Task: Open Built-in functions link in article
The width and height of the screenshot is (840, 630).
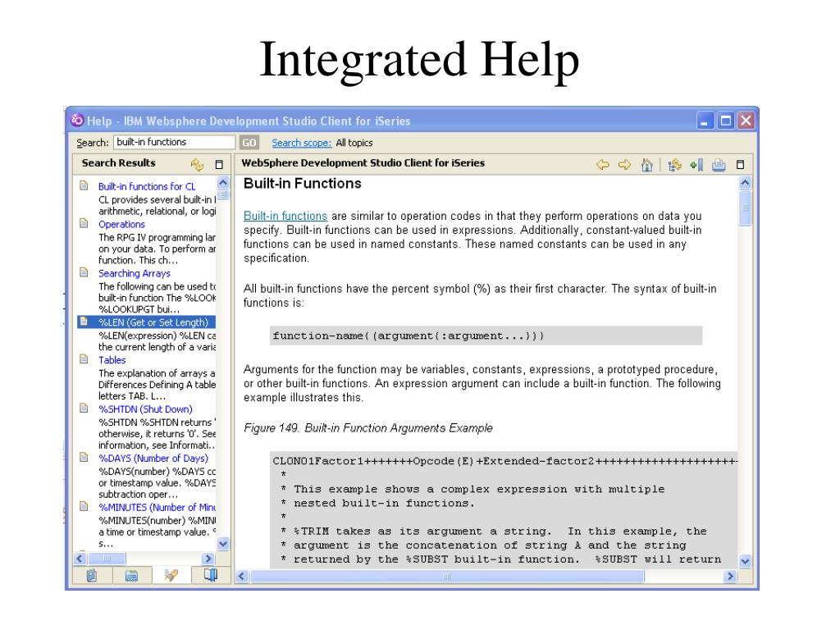Action: [x=285, y=216]
